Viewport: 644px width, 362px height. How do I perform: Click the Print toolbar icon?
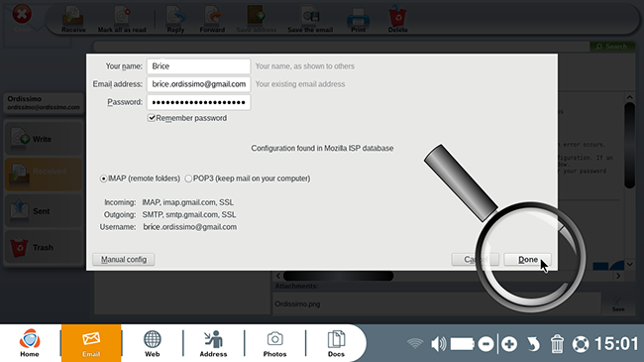pyautogui.click(x=358, y=19)
